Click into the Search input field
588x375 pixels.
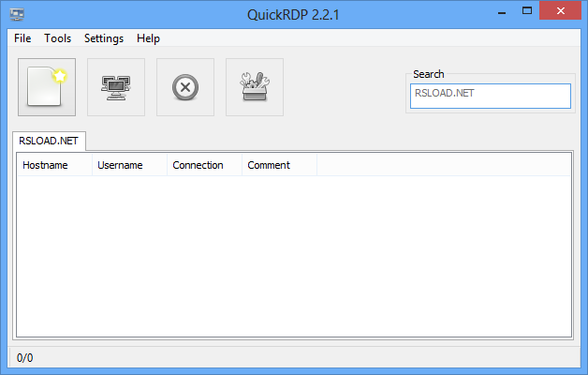click(x=491, y=97)
